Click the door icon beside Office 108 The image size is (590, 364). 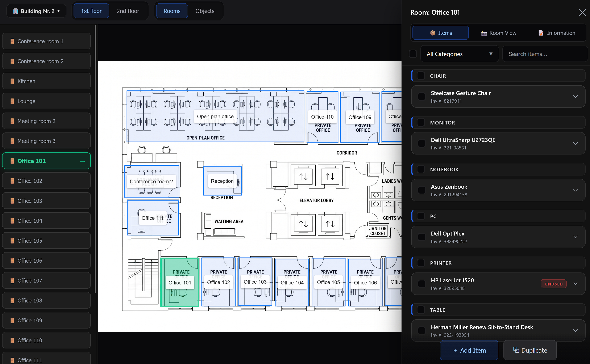(12, 300)
